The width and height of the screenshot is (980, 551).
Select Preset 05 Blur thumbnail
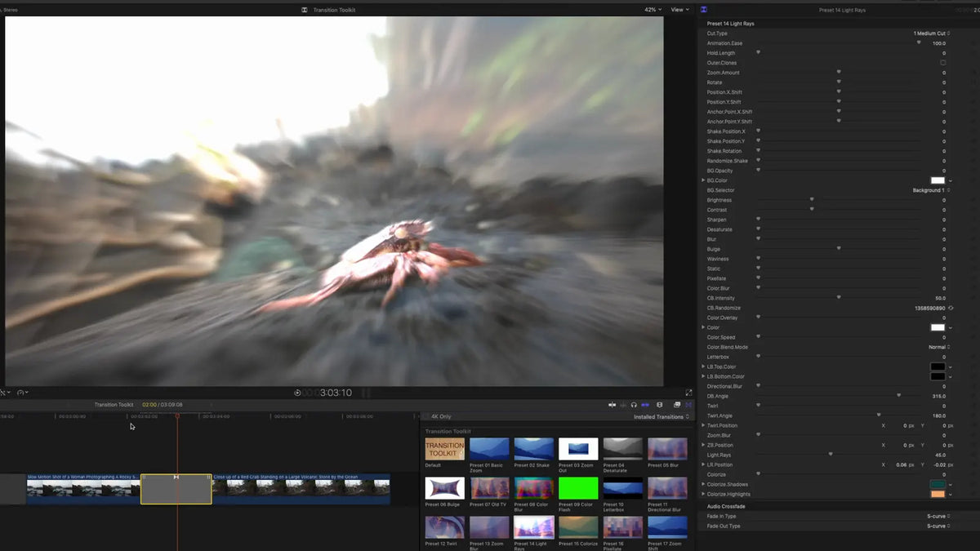click(667, 449)
